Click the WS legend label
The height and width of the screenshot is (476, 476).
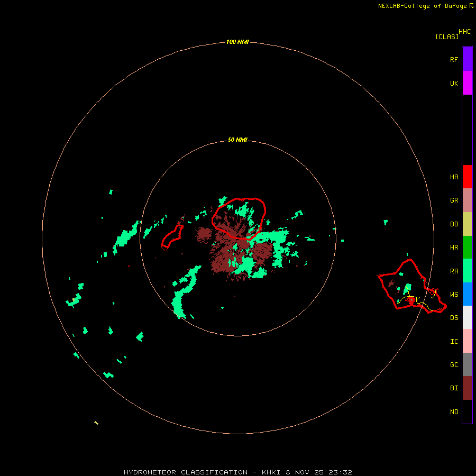454,295
